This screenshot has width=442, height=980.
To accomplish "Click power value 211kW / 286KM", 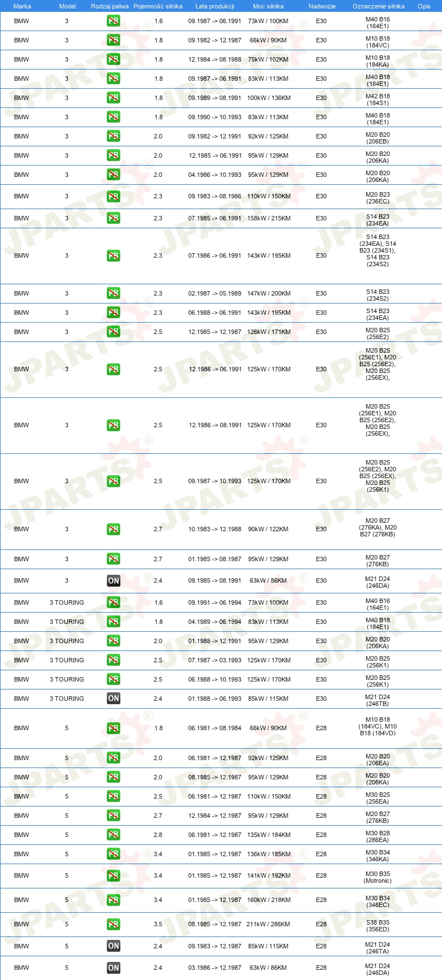I will click(268, 924).
